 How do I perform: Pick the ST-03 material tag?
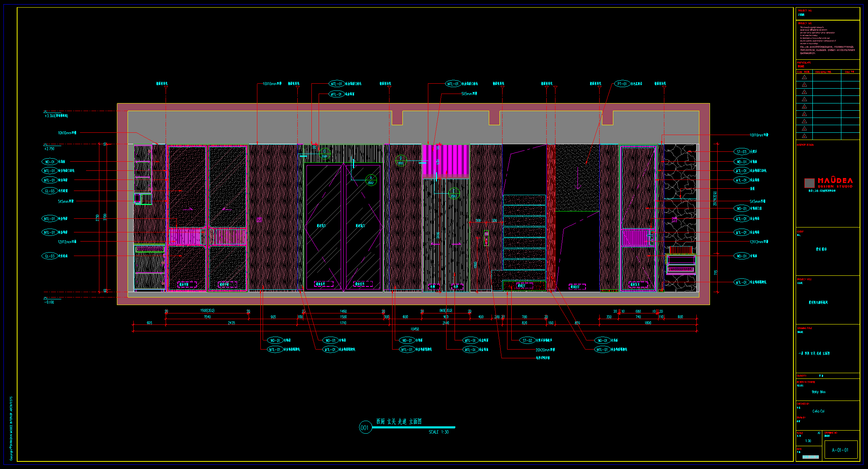coord(741,151)
